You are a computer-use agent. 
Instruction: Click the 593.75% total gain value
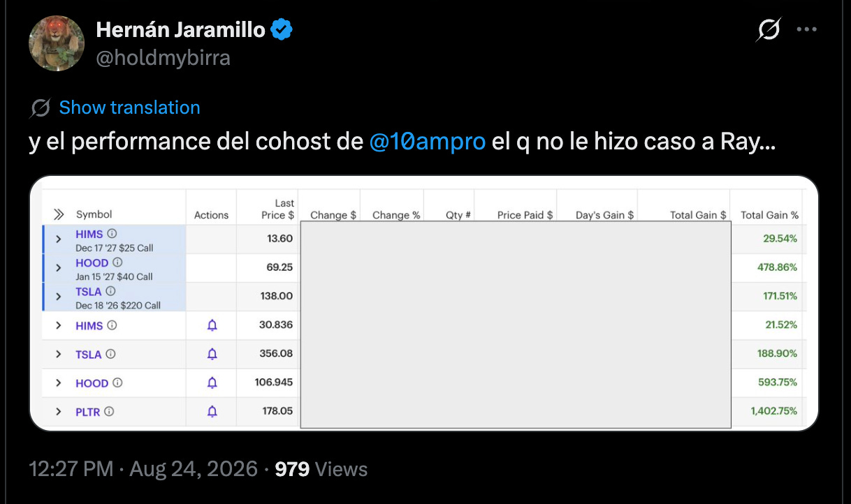tap(778, 382)
